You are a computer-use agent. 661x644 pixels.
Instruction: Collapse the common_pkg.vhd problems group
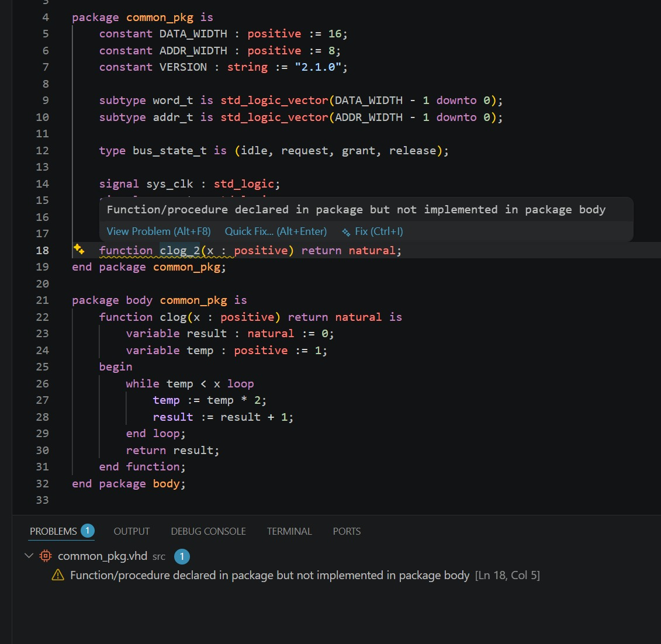click(29, 556)
